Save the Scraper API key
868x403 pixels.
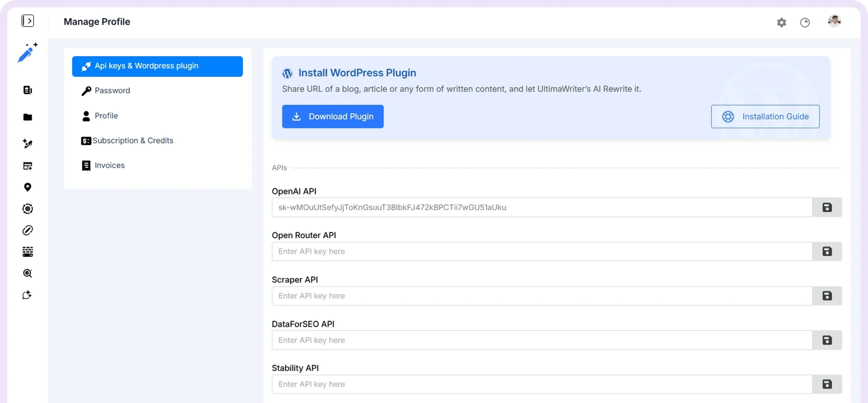point(827,296)
